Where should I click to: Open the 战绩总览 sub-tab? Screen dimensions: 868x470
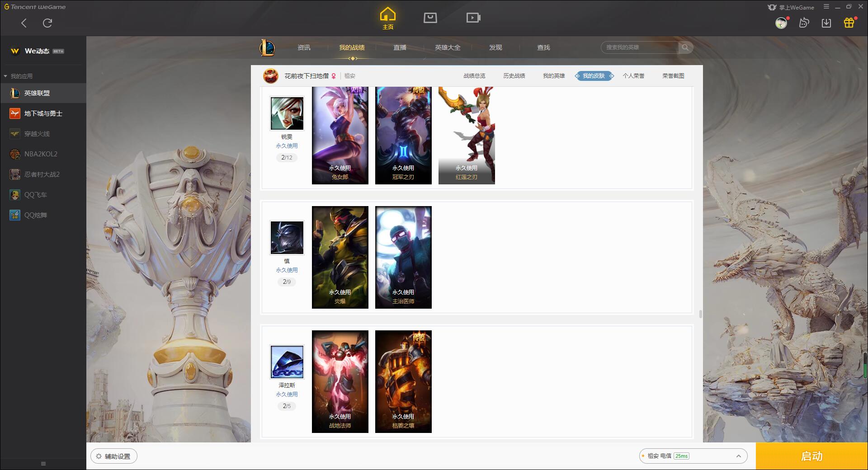pos(474,76)
